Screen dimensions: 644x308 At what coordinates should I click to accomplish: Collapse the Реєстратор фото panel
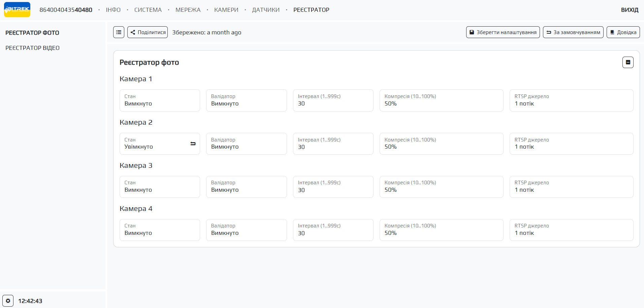tap(627, 62)
